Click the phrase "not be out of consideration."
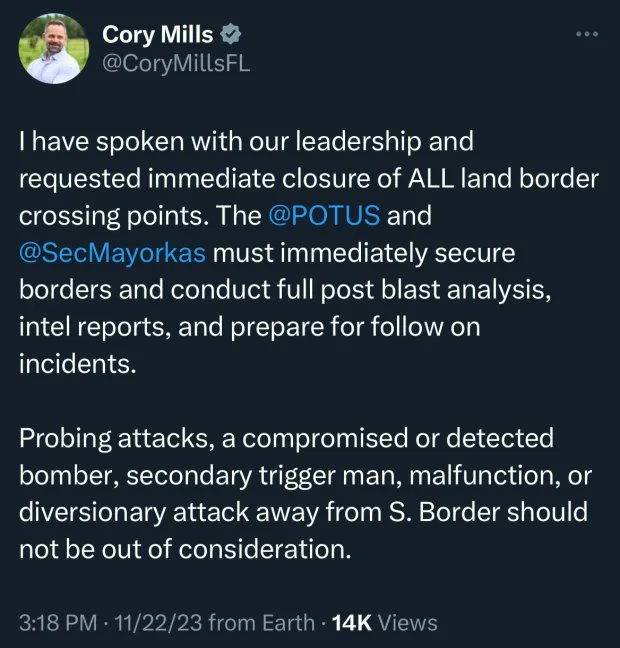620x648 pixels. coord(185,547)
